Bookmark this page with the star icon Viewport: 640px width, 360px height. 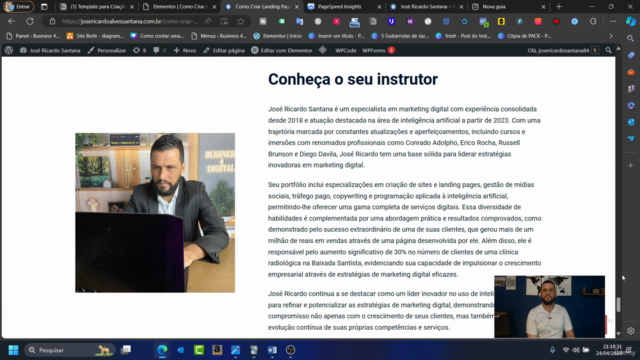241,21
